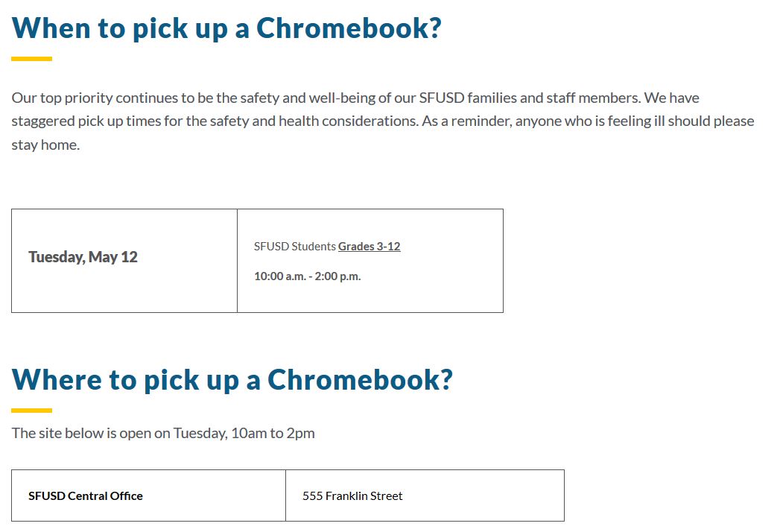Viewport: 777px width, 532px height.
Task: Click the "staggered pick up times" text
Action: coord(86,121)
